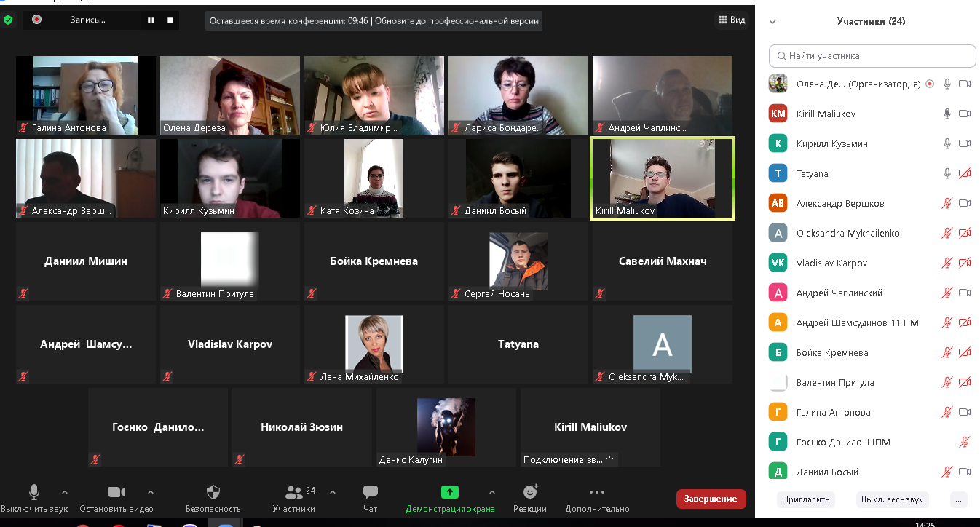Toggle the microphone icon in Олена Де... row
This screenshot has height=527, width=980.
(947, 84)
